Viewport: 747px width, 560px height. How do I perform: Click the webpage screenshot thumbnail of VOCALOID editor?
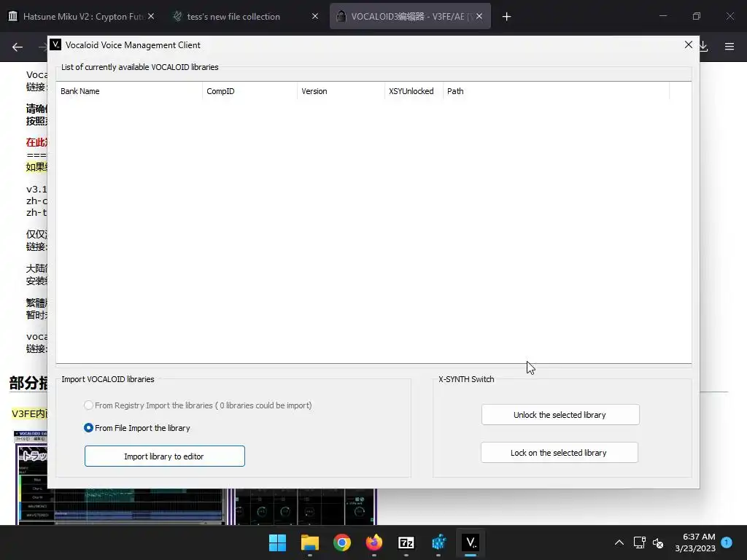(x=196, y=478)
